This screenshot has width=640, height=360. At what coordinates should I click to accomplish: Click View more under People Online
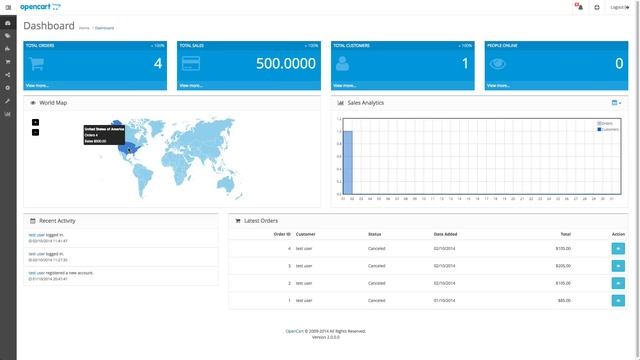pos(498,86)
